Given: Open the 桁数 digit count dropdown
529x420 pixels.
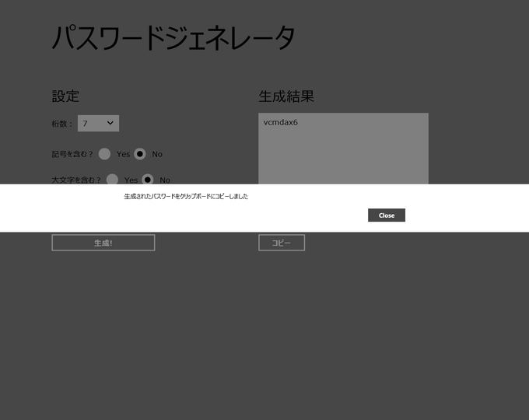Looking at the screenshot, I should click(98, 124).
